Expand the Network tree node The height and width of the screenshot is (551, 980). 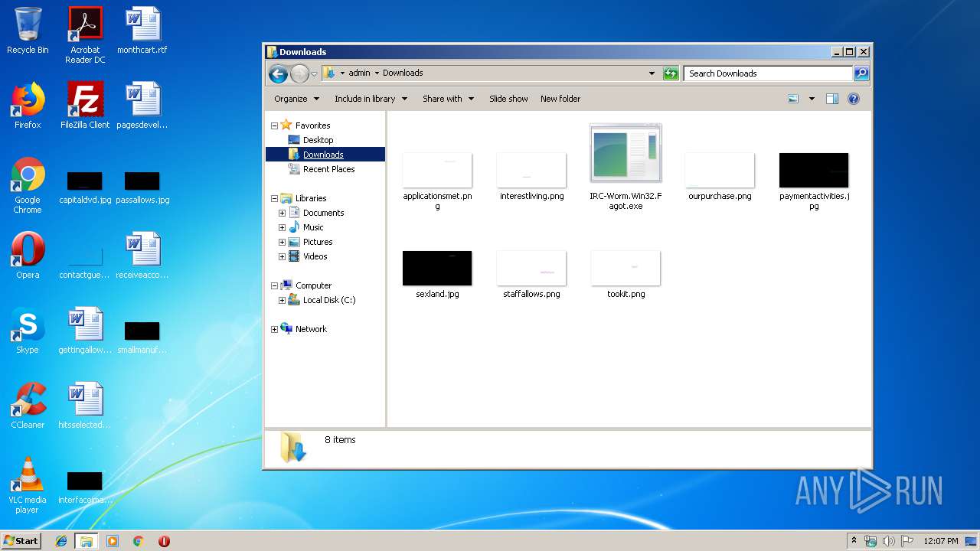(274, 329)
